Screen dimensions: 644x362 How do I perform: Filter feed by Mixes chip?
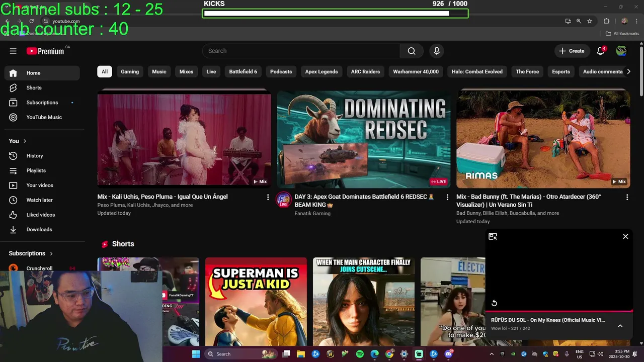coord(186,71)
